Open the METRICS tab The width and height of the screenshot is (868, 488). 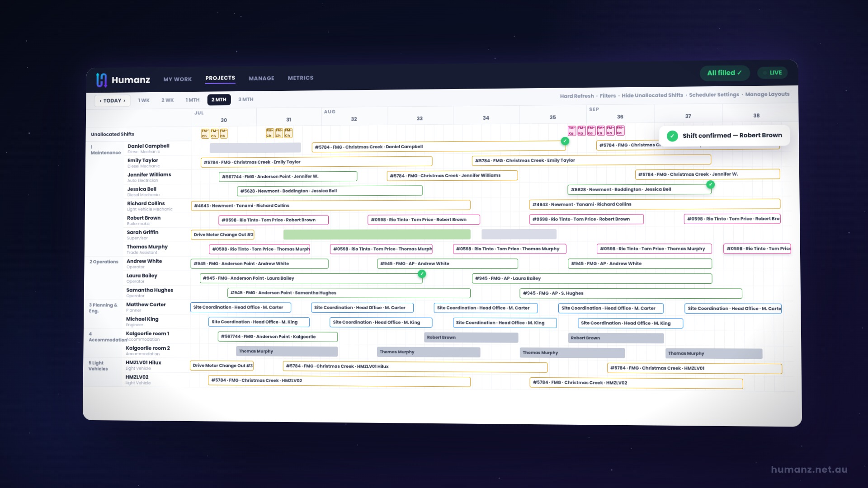tap(301, 78)
